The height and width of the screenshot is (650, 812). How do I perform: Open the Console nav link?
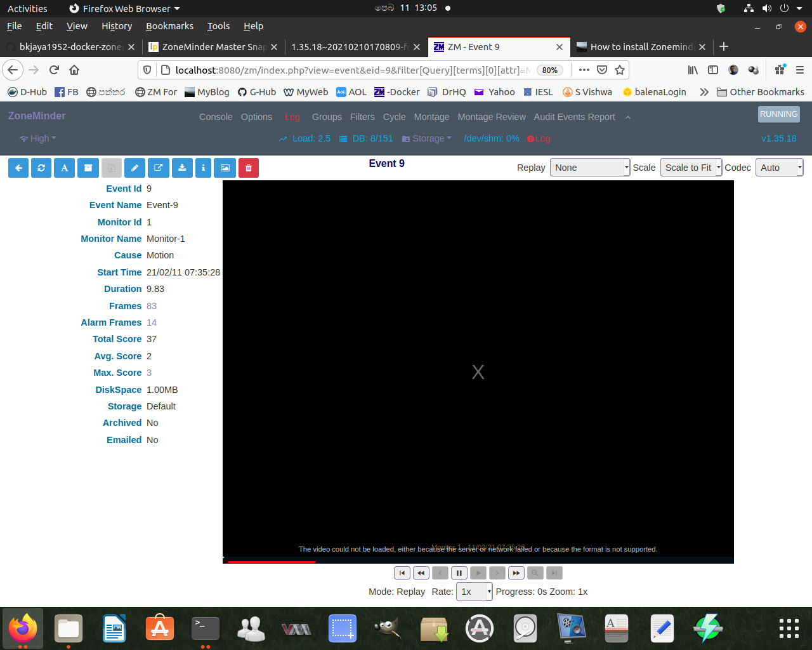click(x=216, y=117)
